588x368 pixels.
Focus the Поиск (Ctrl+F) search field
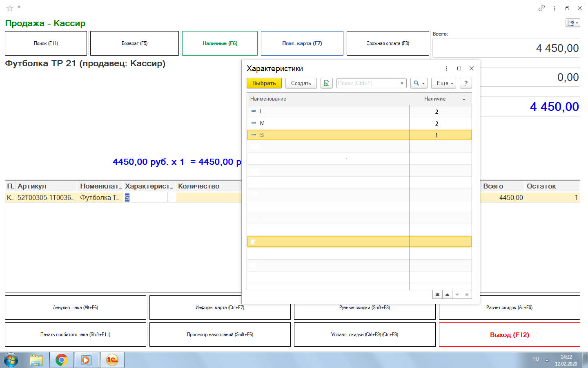tap(367, 83)
